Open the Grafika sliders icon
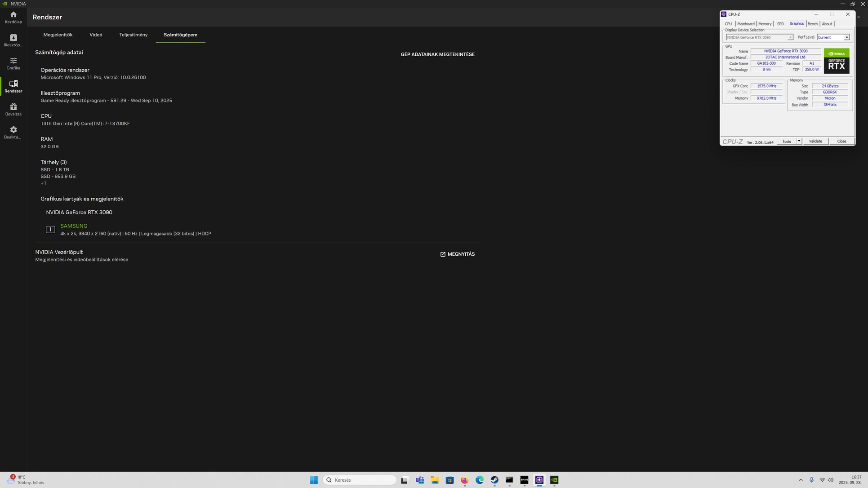Image resolution: width=868 pixels, height=488 pixels. (13, 63)
